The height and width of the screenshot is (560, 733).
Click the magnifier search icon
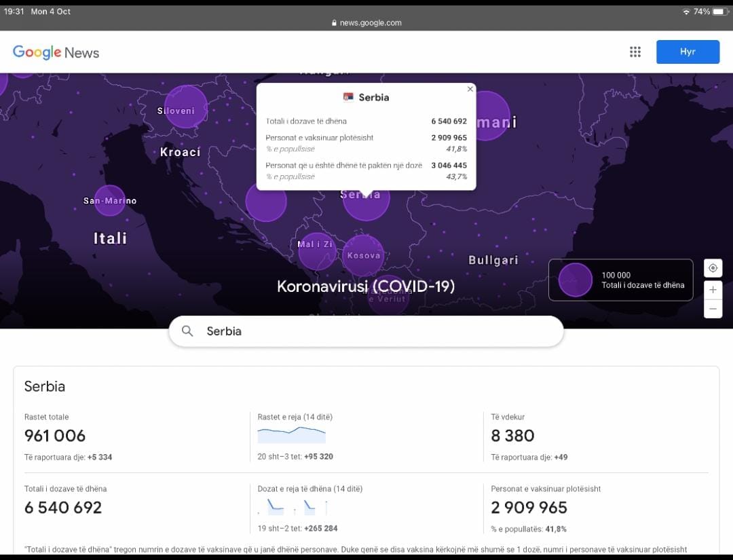pyautogui.click(x=188, y=331)
